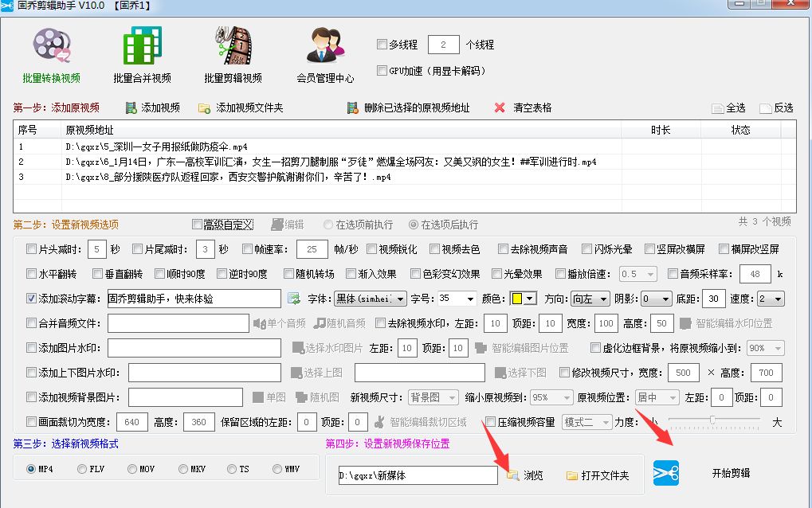The height and width of the screenshot is (508, 812).
Task: Check the 水平翻转 option
Action: (x=31, y=274)
